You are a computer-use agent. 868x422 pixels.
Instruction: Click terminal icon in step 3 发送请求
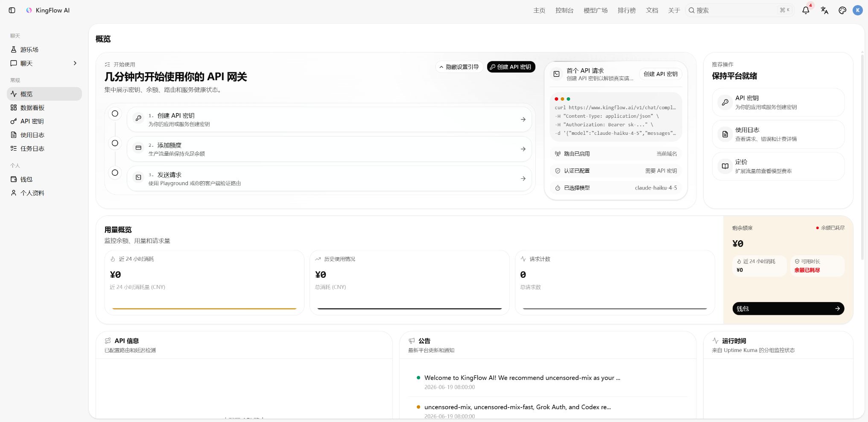click(138, 178)
